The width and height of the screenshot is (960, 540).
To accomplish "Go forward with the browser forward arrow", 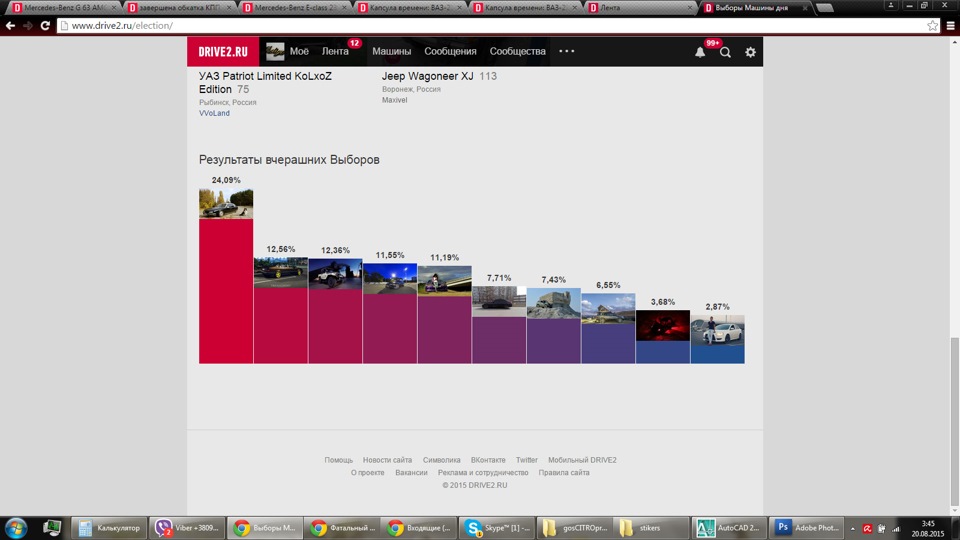I will pyautogui.click(x=28, y=26).
